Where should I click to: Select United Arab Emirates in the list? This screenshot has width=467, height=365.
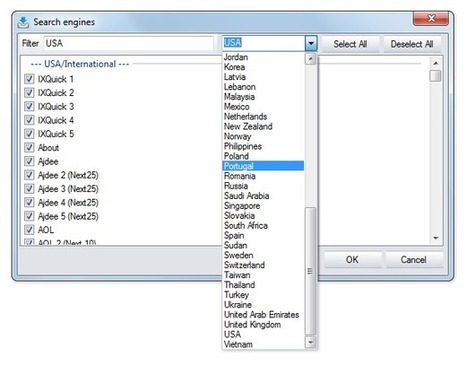point(263,315)
